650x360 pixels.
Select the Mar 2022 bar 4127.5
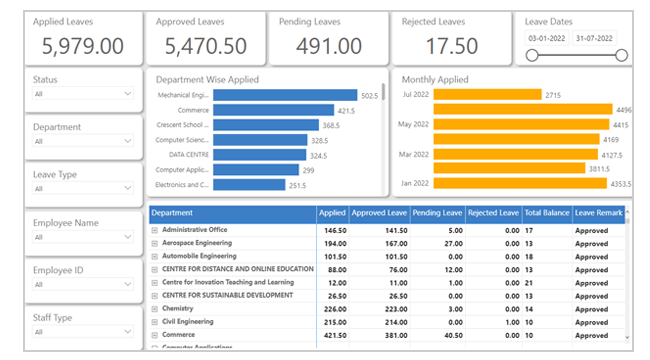(x=516, y=154)
